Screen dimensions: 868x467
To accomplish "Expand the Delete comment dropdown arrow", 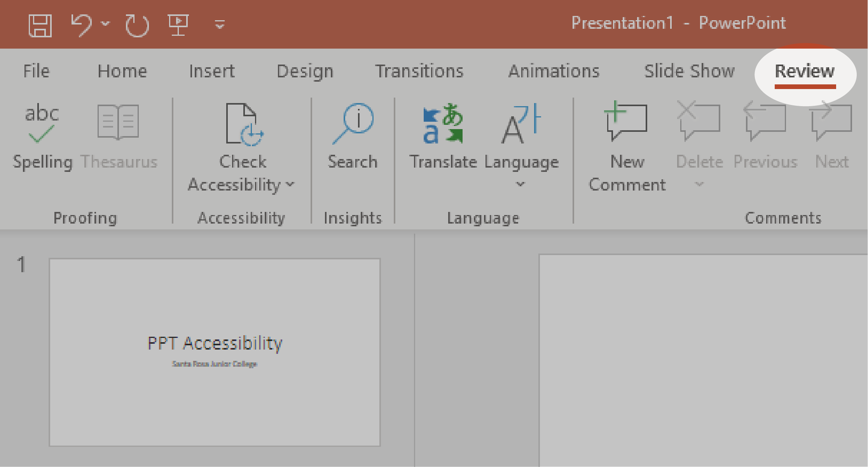I will click(699, 184).
